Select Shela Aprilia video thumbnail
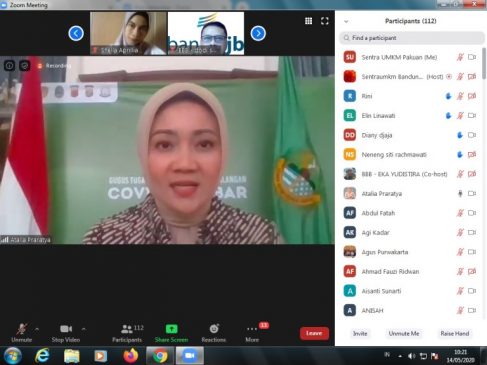487x365 pixels. [128, 33]
